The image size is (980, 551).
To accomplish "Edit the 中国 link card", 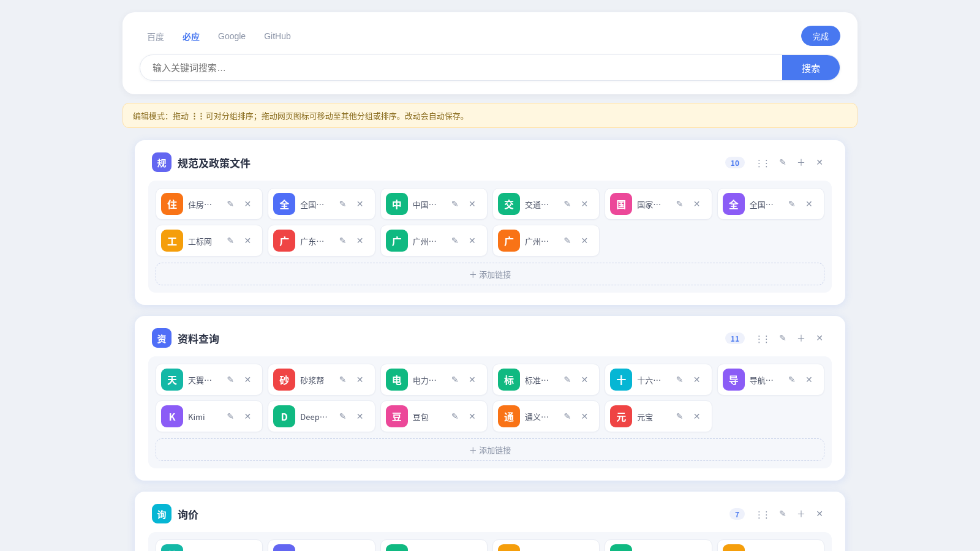I will 454,204.
